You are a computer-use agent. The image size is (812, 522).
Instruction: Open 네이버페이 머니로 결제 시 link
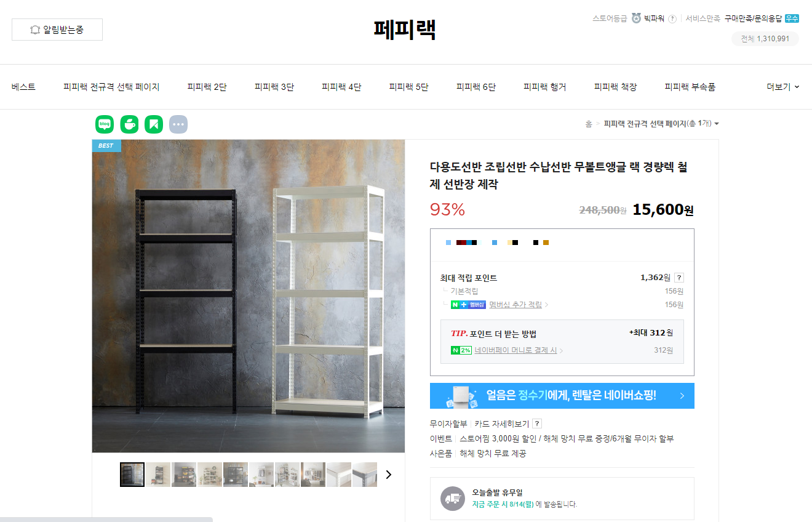(515, 350)
